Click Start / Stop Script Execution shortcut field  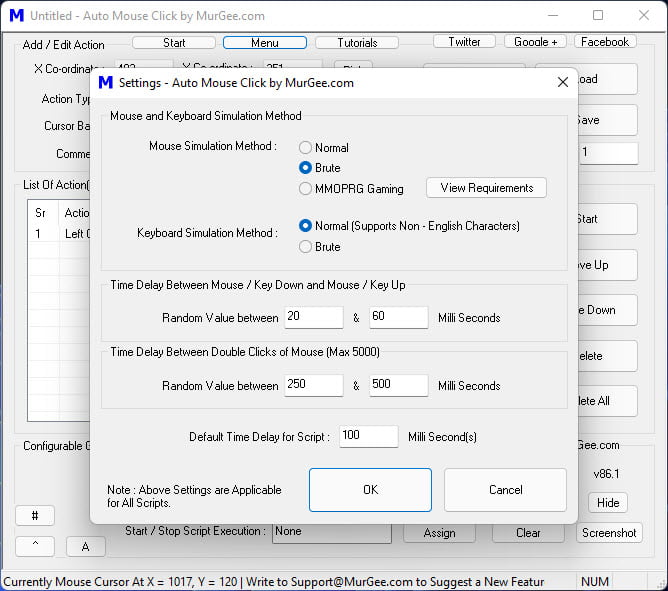pyautogui.click(x=331, y=533)
